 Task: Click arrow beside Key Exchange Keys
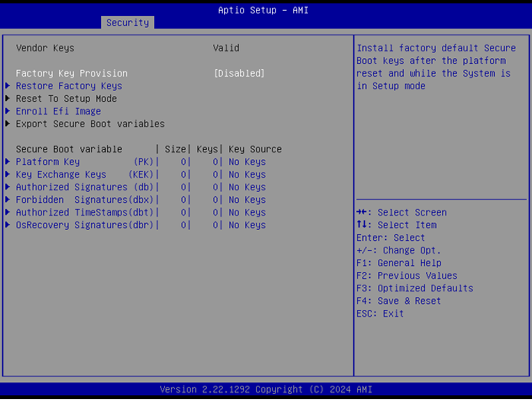(x=8, y=174)
